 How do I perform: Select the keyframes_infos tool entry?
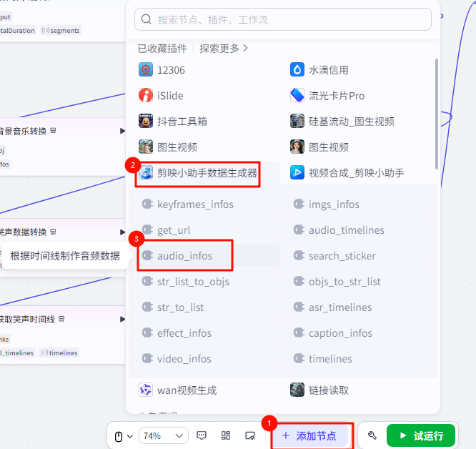[194, 204]
